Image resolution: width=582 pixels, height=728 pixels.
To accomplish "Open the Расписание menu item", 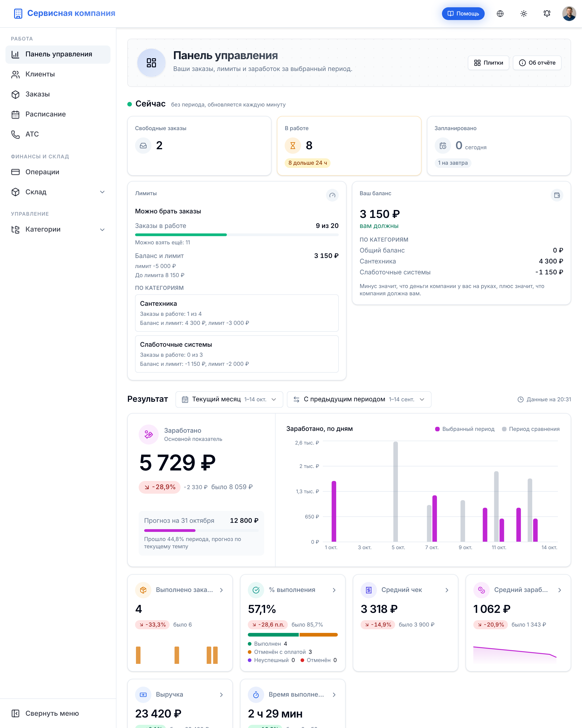I will (58, 114).
